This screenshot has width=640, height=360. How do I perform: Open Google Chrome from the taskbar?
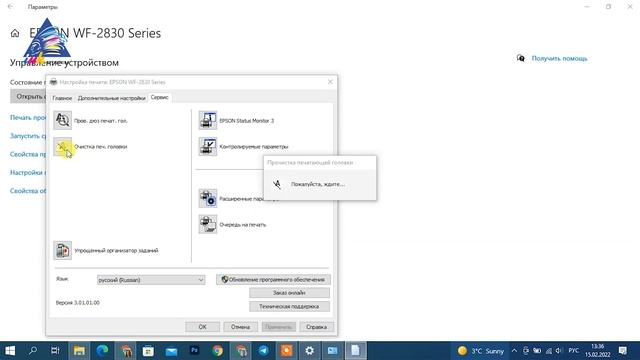218,351
